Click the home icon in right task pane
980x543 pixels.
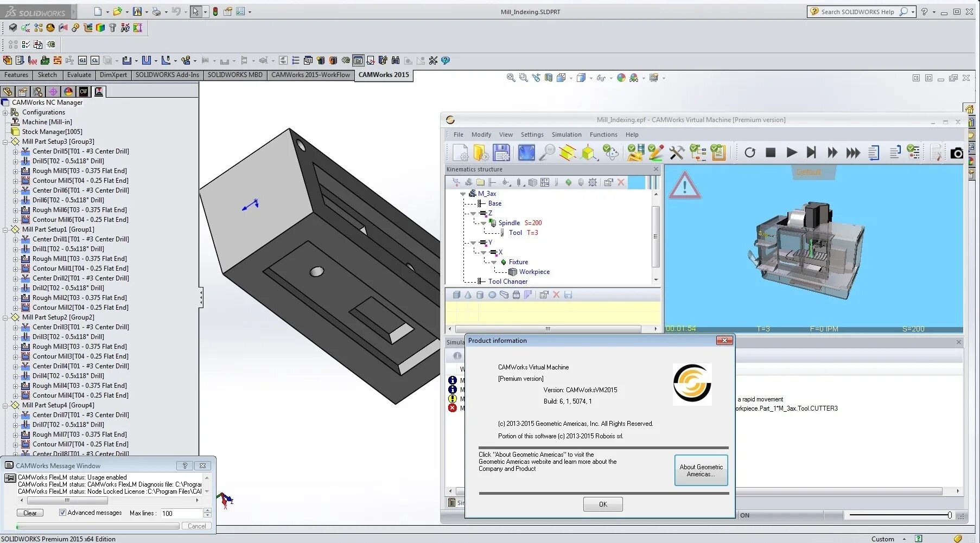point(970,109)
